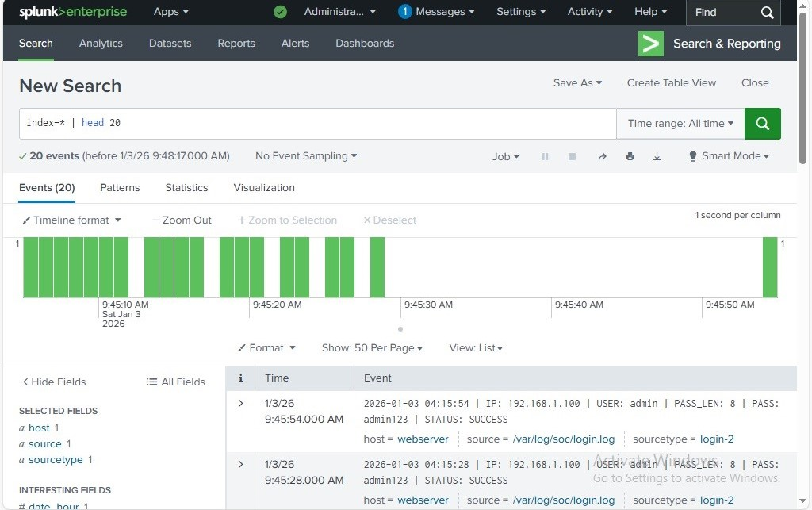Click the timeline bar just before 9:45:30 AM
The width and height of the screenshot is (812, 510).
(377, 267)
